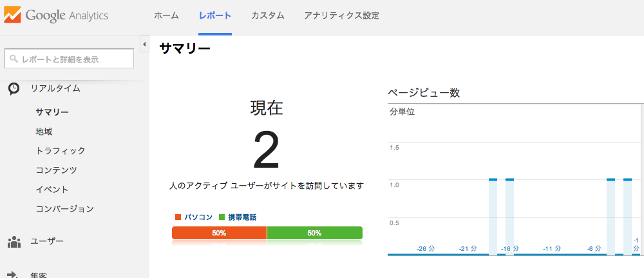Click the realtime clock icon in sidebar
The image size is (644, 278).
pos(14,89)
